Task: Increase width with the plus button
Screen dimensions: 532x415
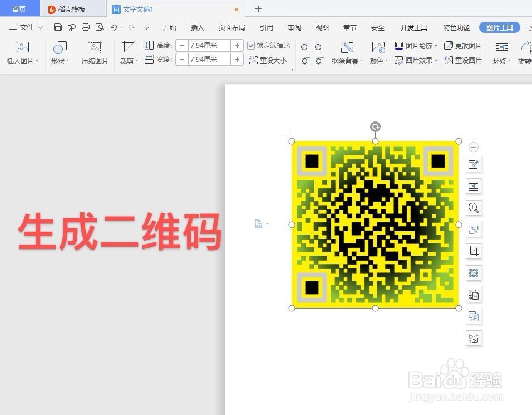Action: coord(237,60)
